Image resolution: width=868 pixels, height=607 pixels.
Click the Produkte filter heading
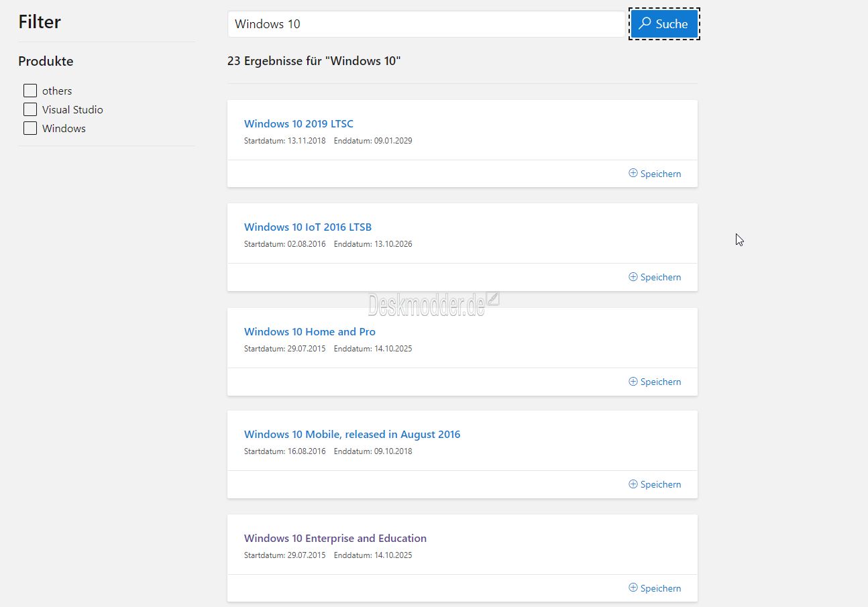click(x=46, y=61)
